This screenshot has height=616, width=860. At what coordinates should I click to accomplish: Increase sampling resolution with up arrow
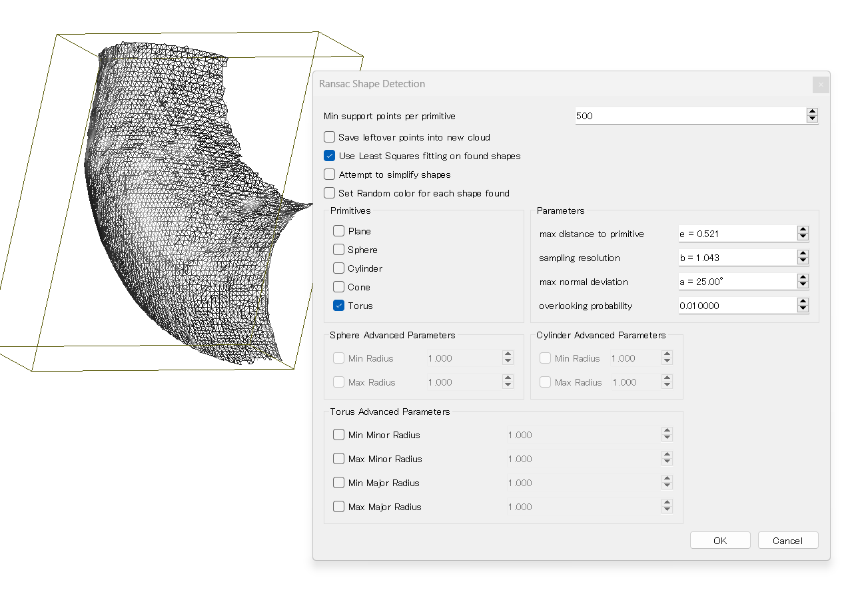[803, 254]
